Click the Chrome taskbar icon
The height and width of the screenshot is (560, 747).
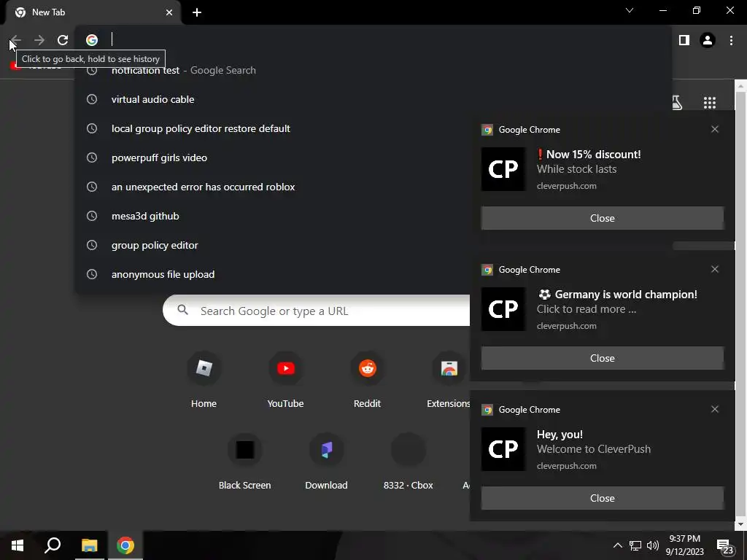(x=125, y=545)
